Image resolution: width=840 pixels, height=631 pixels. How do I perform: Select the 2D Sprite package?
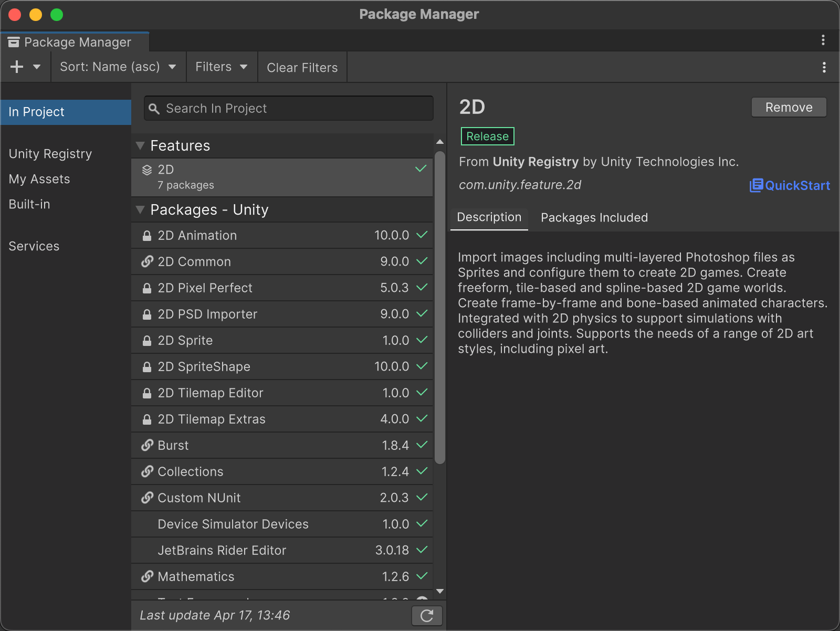[x=282, y=340]
